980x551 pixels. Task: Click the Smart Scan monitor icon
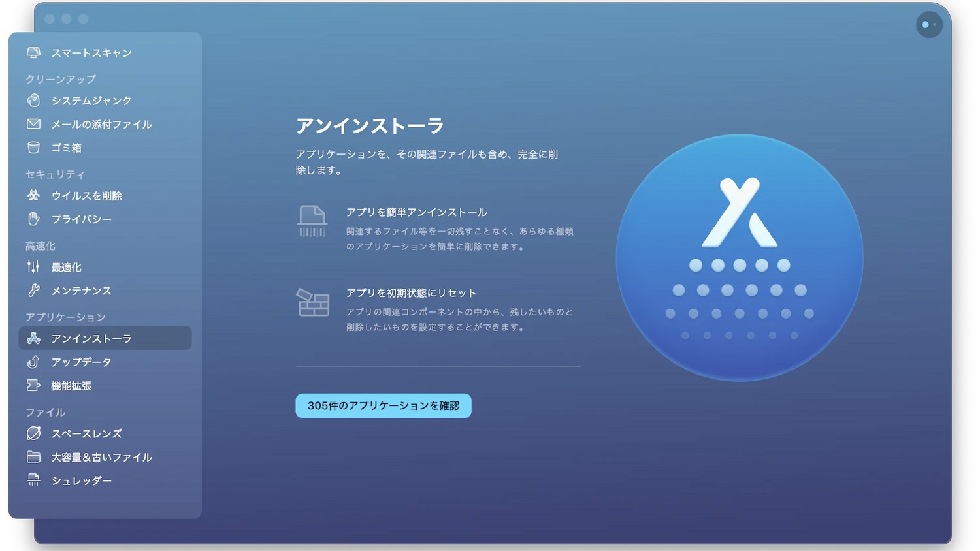[33, 53]
